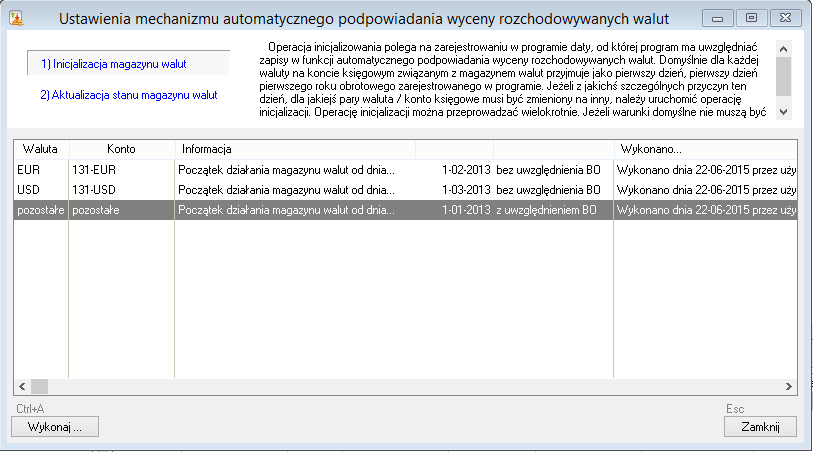Viewport: 813px width, 452px height.
Task: Click 'bez uwzględnienia BO' in EUR row
Action: [548, 170]
